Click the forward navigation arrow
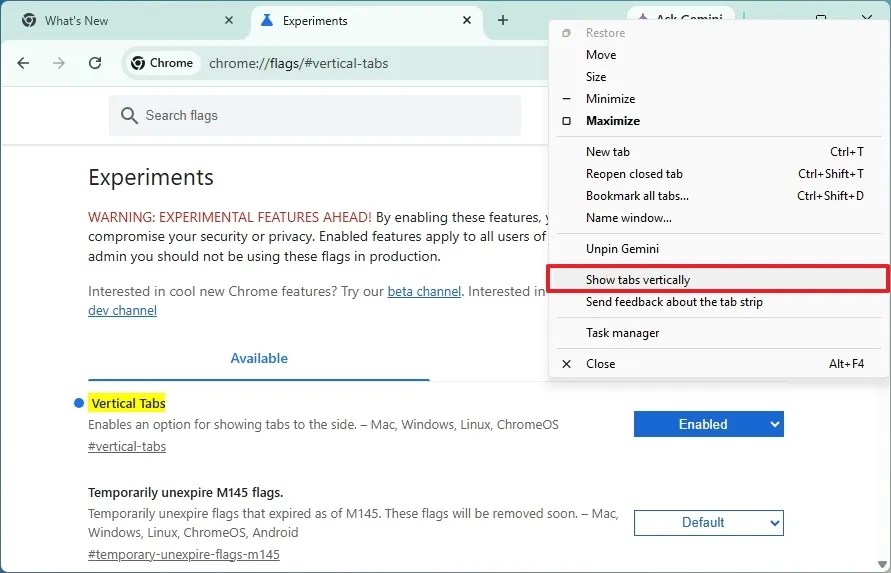The height and width of the screenshot is (573, 891). (x=59, y=63)
